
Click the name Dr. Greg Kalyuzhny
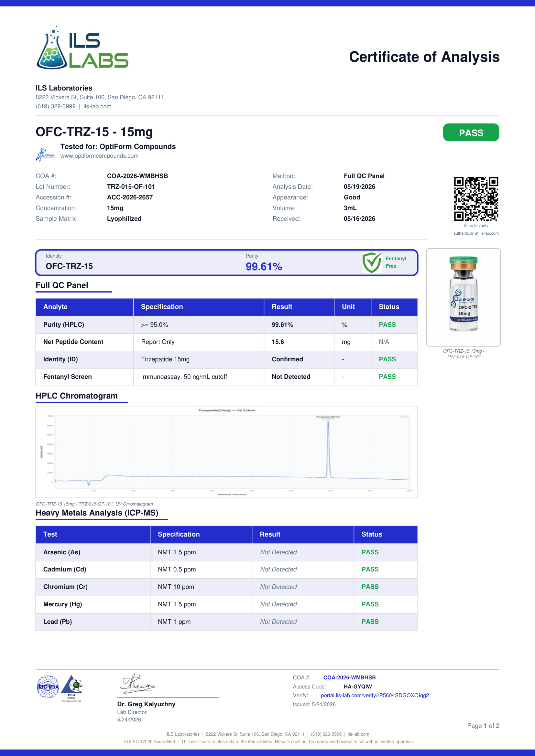pos(146,704)
